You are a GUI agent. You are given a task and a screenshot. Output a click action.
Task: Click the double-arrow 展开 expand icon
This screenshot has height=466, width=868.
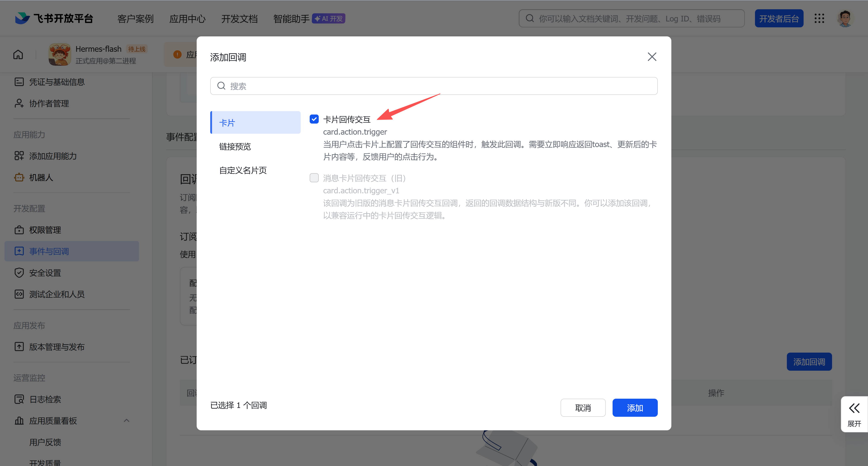[x=854, y=408]
